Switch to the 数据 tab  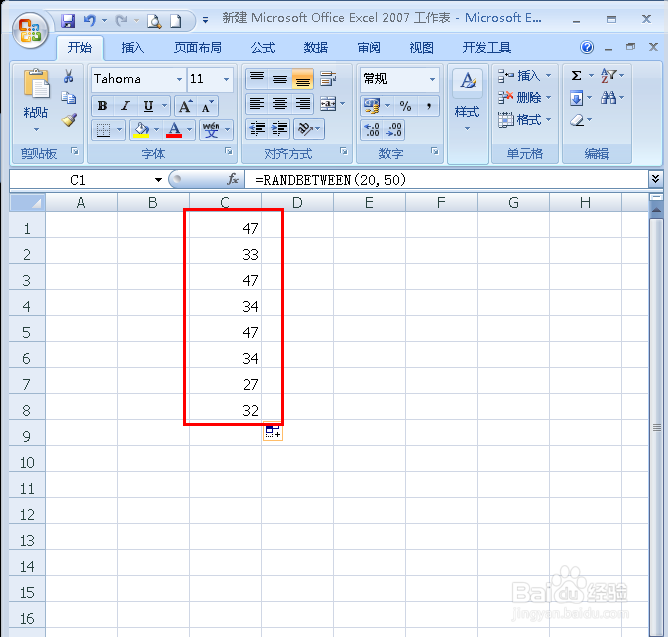(316, 48)
